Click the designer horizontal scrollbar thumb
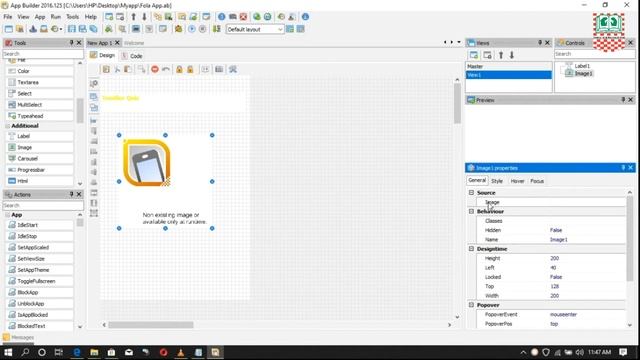 151,325
